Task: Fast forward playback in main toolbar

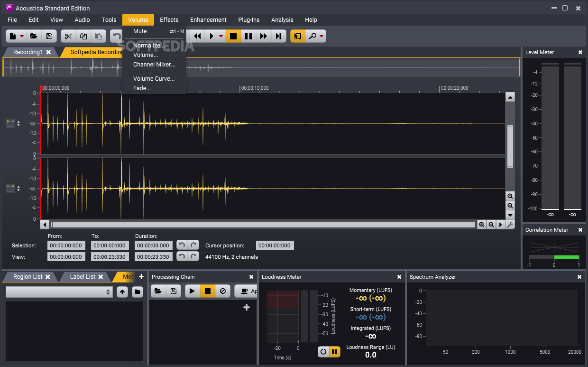Action: (x=264, y=36)
